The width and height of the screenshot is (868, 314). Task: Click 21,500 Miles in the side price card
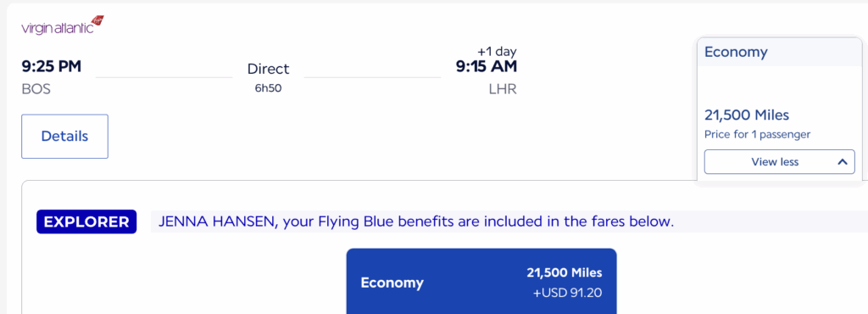746,115
